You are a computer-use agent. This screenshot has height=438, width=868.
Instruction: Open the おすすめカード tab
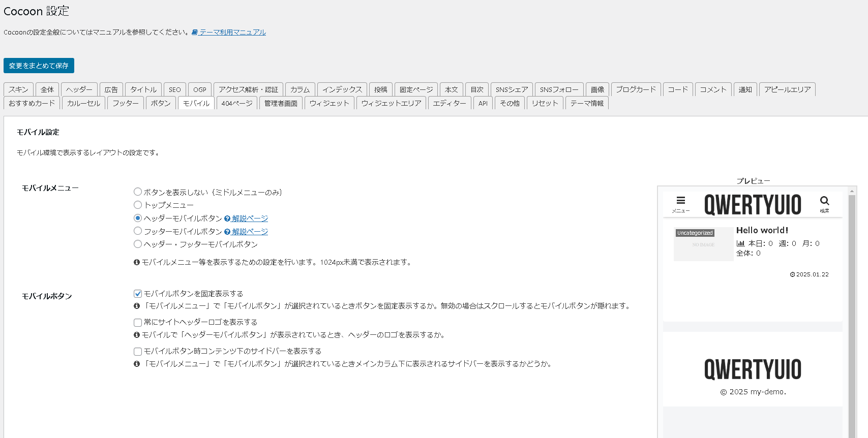pyautogui.click(x=32, y=103)
